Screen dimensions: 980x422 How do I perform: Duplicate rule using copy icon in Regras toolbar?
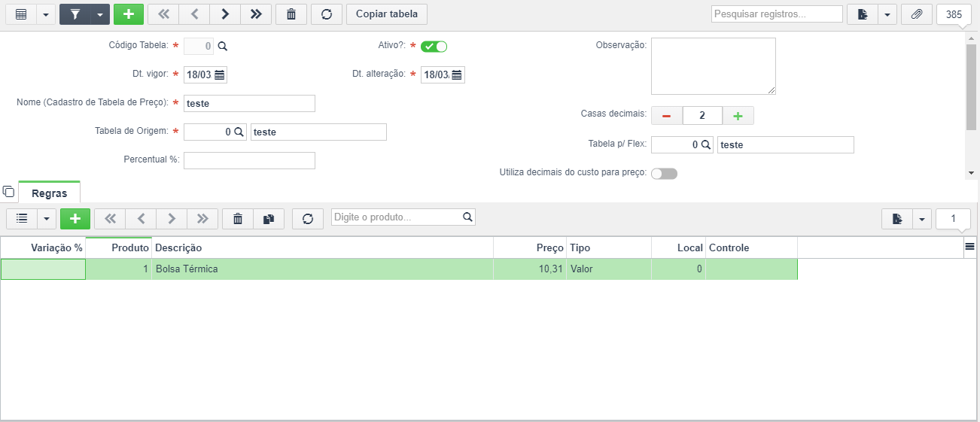(269, 219)
